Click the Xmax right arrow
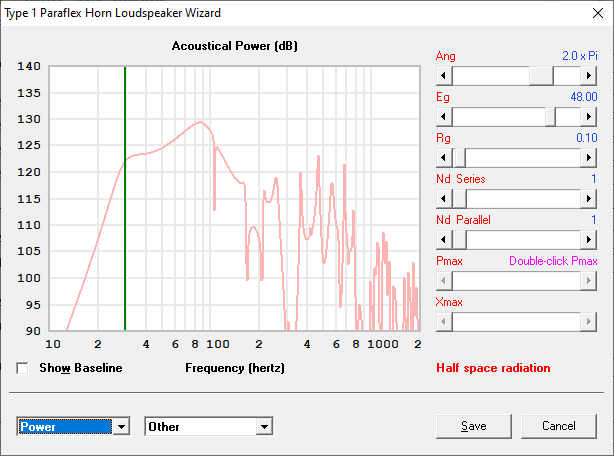Screen dimensions: 614x456 pos(588,322)
